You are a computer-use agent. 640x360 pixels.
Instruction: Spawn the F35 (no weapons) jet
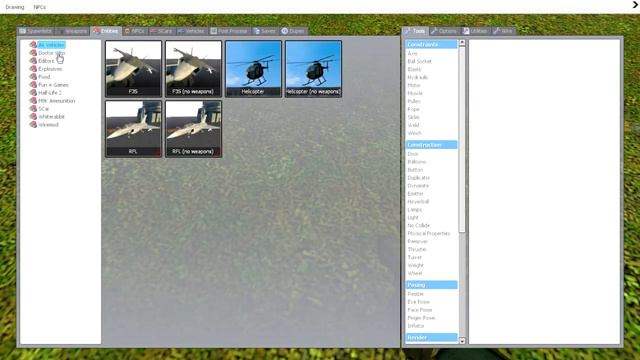click(193, 69)
